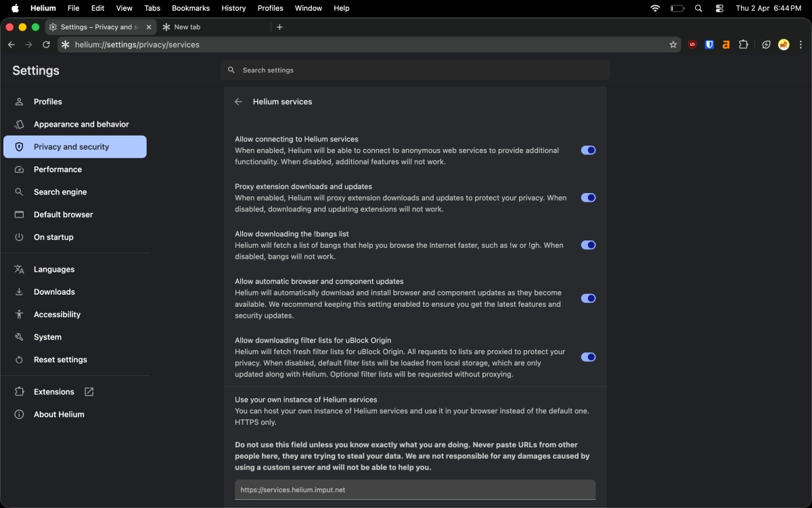812x508 pixels.
Task: Toggle Proxy extension downloads and updates
Action: click(x=588, y=198)
